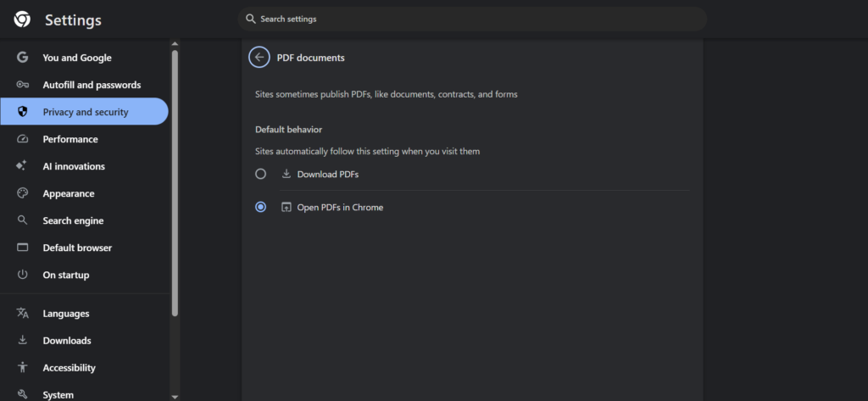Go to Default browser settings
Screen dimensions: 868x401
[x=77, y=248]
